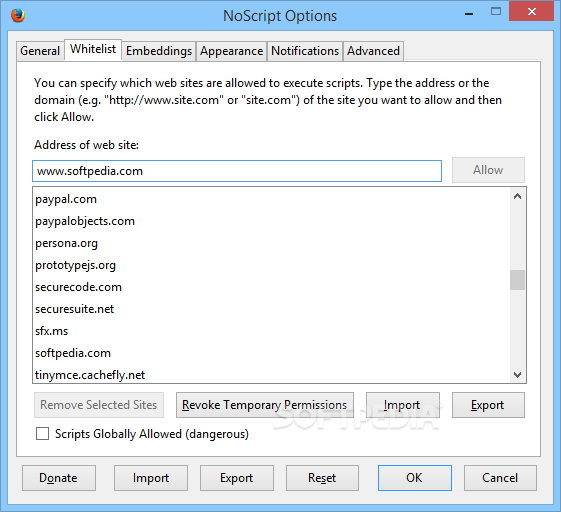Click the bottom Export button next to Reset
561x512 pixels.
point(237,478)
